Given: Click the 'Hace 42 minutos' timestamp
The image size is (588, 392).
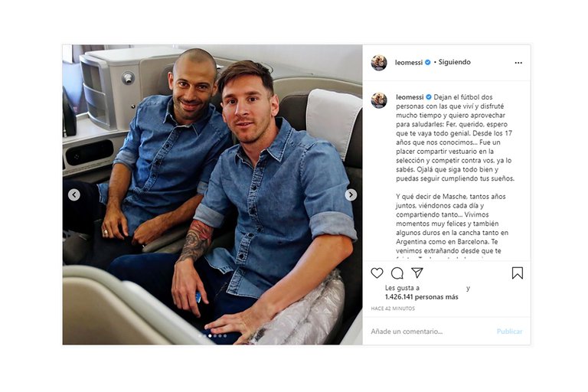Looking at the screenshot, I should (x=393, y=309).
